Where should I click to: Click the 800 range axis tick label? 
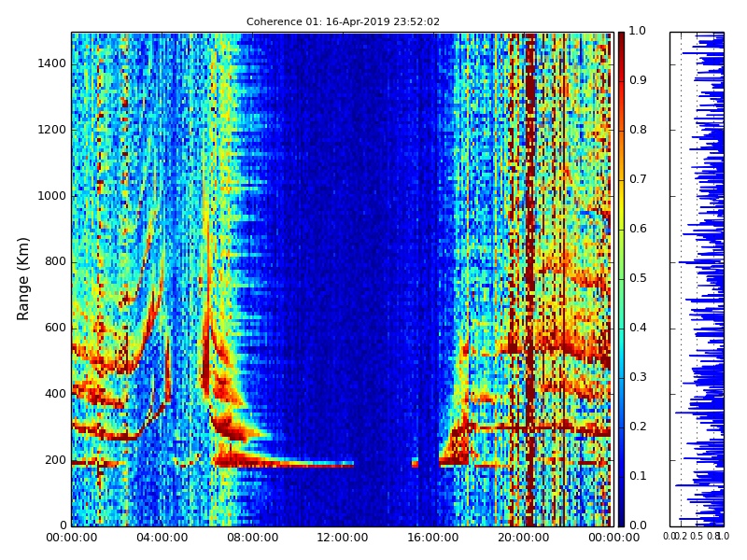pyautogui.click(x=56, y=261)
